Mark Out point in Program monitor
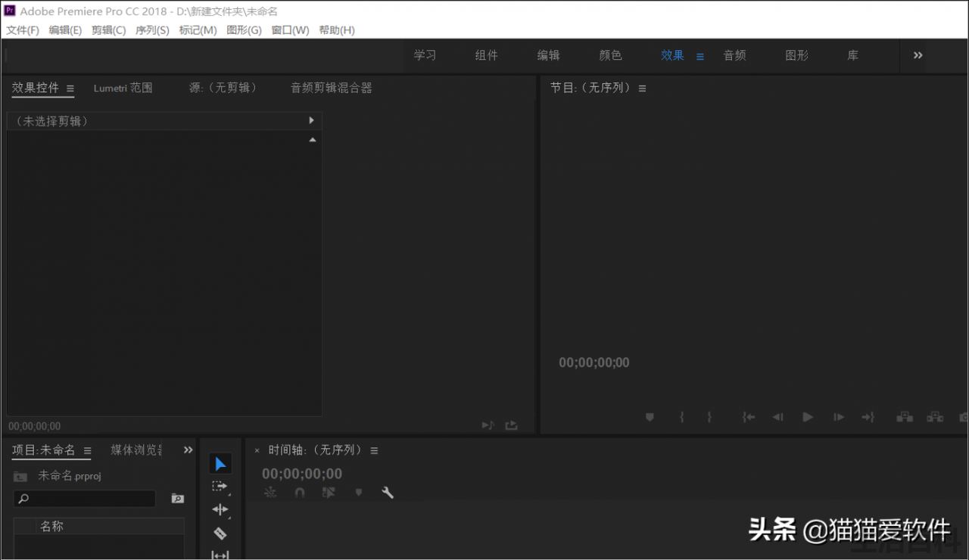Image resolution: width=969 pixels, height=560 pixels. pos(709,417)
